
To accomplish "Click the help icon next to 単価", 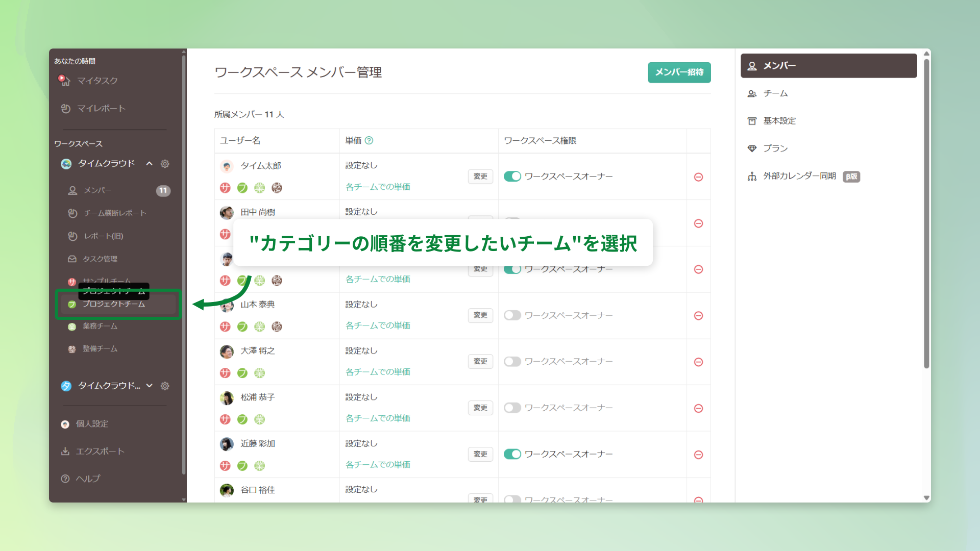I will [x=369, y=140].
